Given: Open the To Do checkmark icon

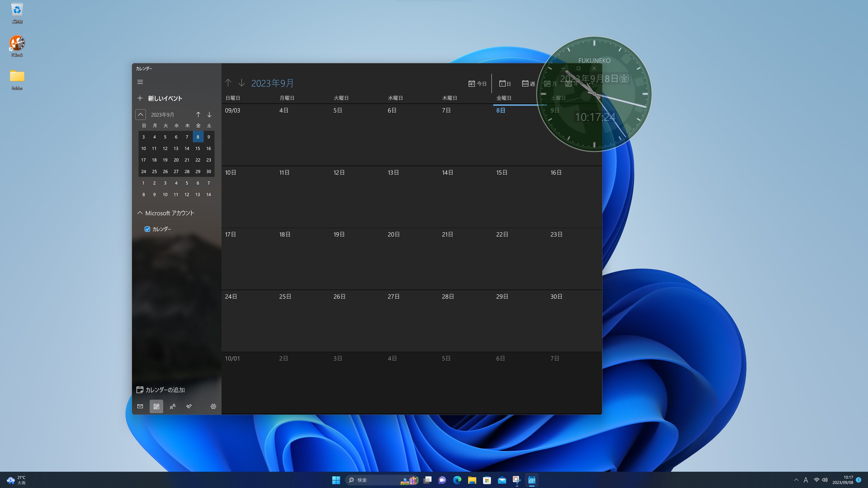Looking at the screenshot, I should pos(189,406).
